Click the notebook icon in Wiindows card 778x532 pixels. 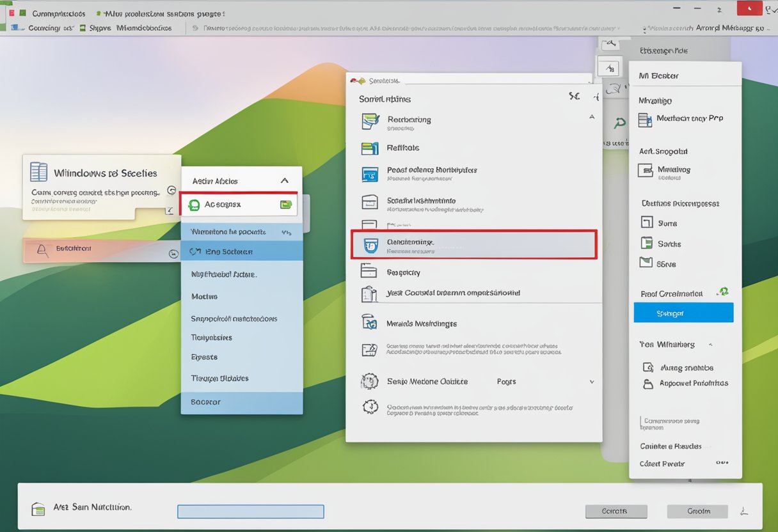tap(39, 172)
